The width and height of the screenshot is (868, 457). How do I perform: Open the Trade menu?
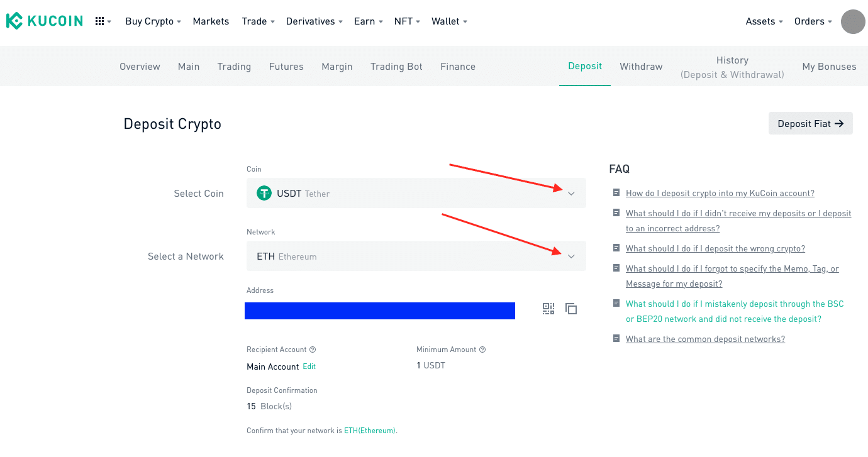pos(259,21)
